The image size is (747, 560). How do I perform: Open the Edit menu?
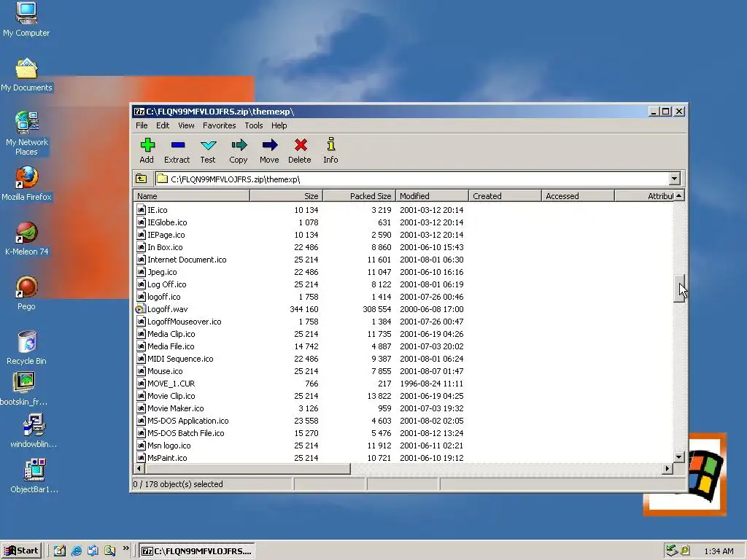pos(163,125)
